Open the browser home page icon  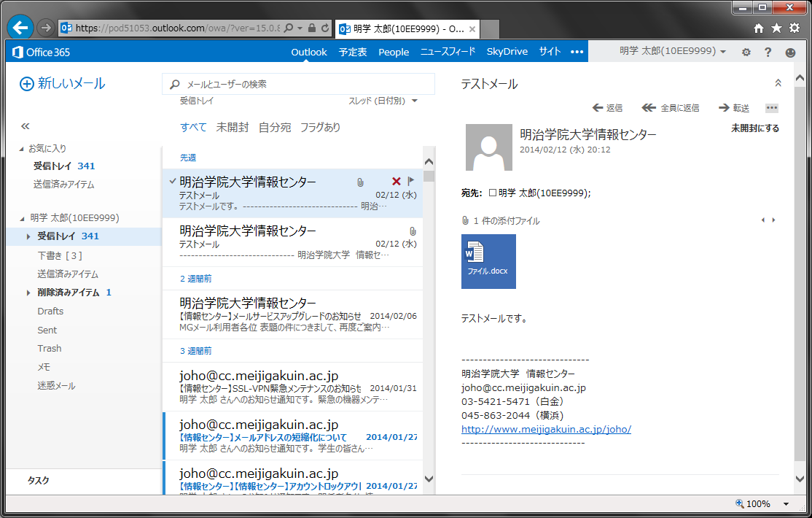pyautogui.click(x=759, y=28)
